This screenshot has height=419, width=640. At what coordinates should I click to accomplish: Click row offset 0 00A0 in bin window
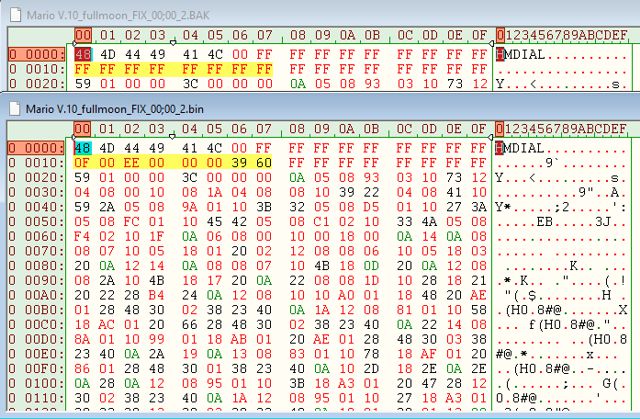coord(36,295)
